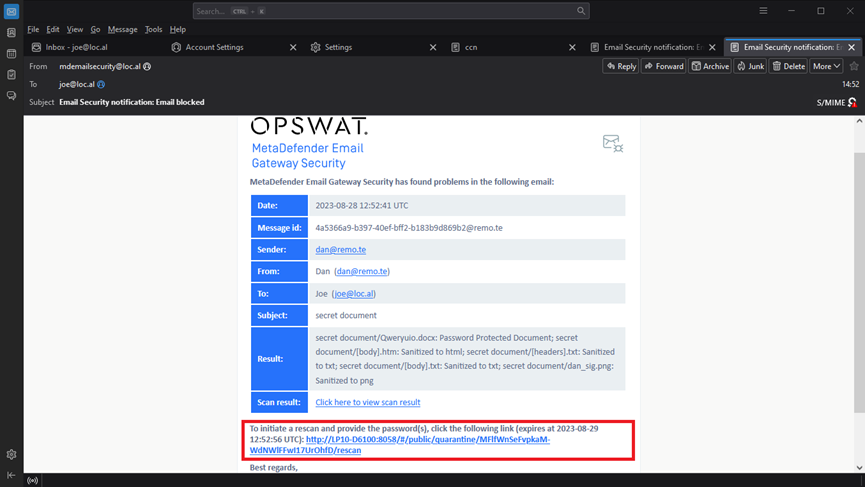Open the Chat sidebar icon
The image size is (865, 487).
click(11, 95)
